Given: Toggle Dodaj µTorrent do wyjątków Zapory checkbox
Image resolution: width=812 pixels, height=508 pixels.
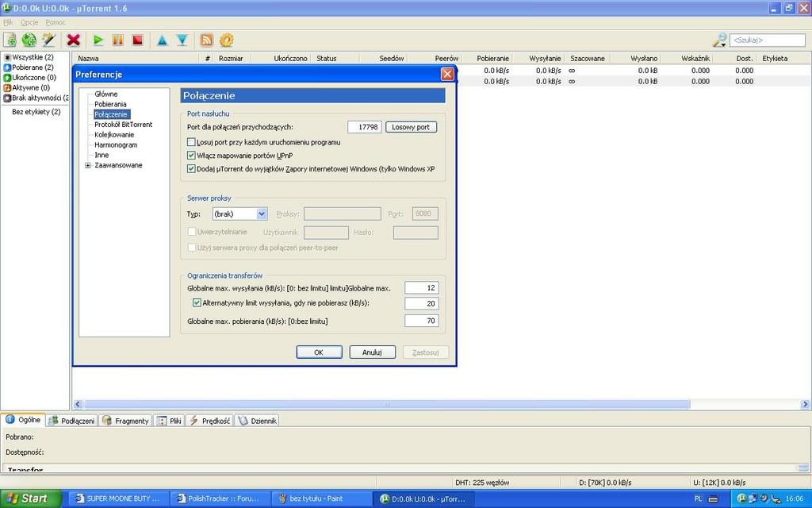Looking at the screenshot, I should pyautogui.click(x=191, y=168).
